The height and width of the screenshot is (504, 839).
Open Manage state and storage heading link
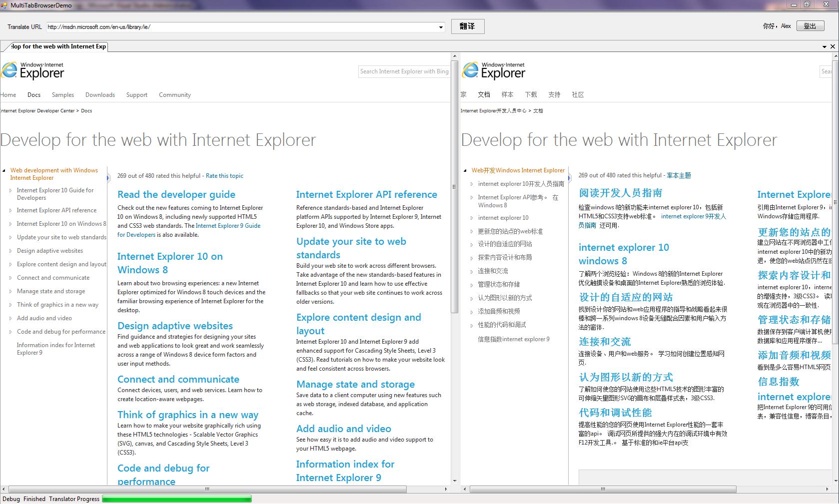click(x=355, y=384)
